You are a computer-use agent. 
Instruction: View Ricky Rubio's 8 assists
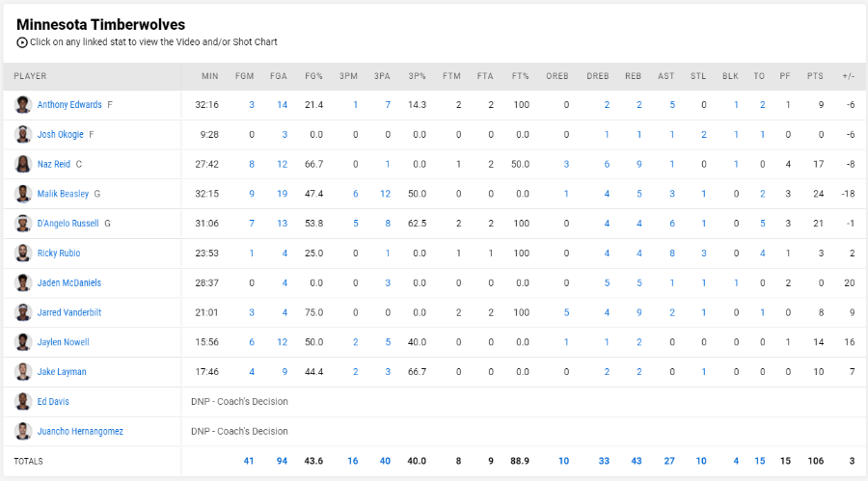point(672,253)
